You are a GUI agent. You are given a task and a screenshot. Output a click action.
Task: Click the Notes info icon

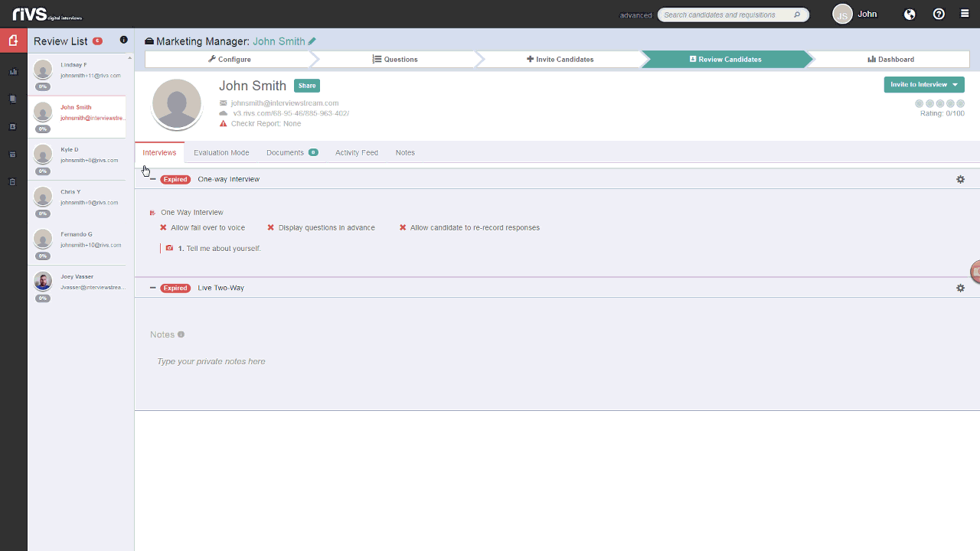tap(181, 334)
